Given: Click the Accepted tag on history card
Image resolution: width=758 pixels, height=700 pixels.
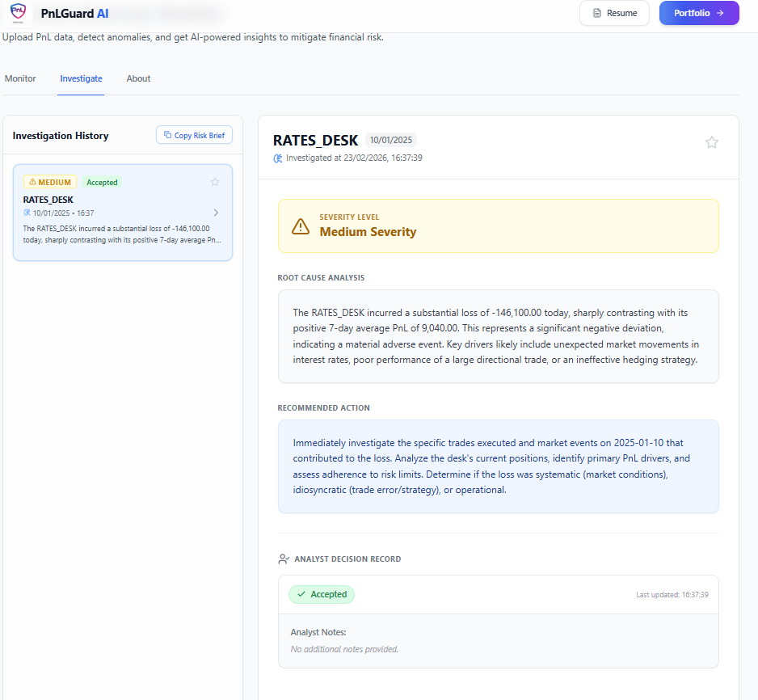Looking at the screenshot, I should pos(102,182).
